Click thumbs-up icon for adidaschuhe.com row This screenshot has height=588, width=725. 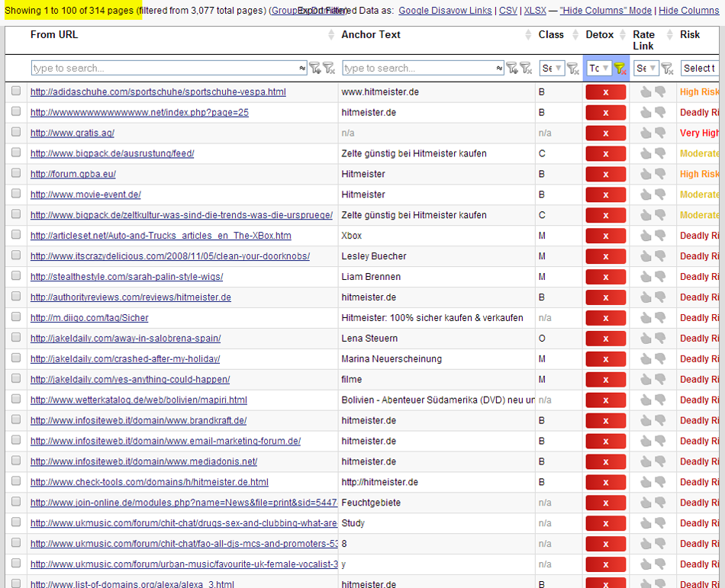click(x=646, y=92)
